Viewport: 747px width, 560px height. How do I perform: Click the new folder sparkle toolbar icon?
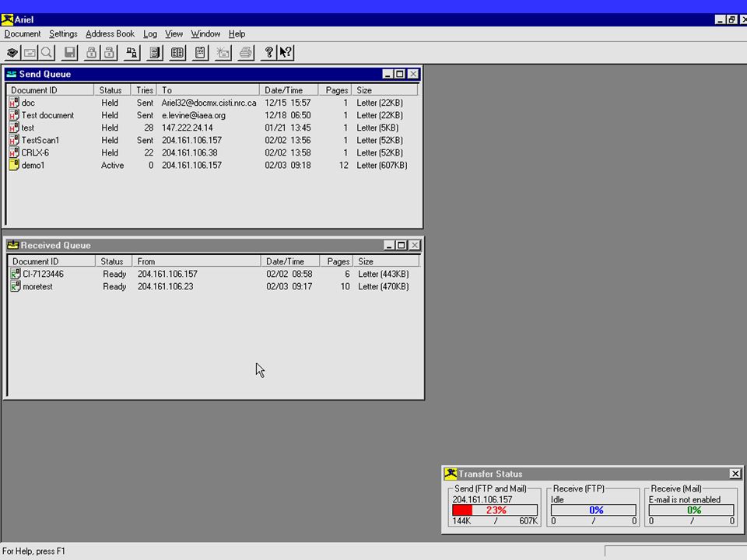(223, 52)
